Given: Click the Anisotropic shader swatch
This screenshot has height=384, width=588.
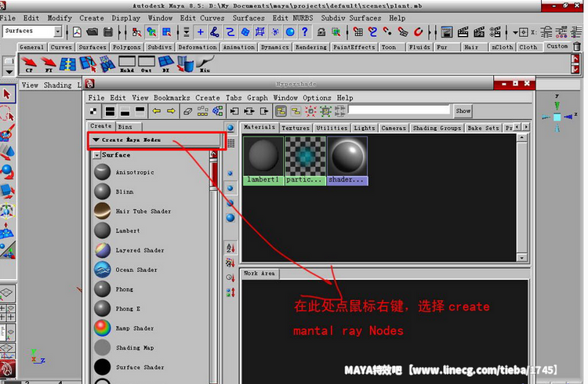Looking at the screenshot, I should coord(102,172).
